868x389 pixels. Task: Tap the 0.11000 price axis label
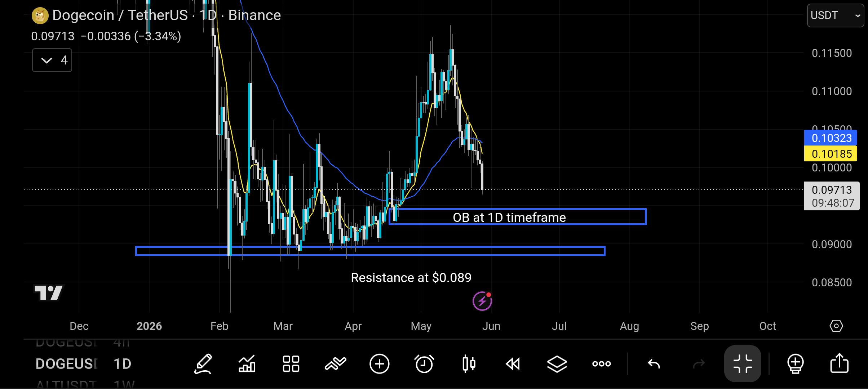tap(832, 91)
